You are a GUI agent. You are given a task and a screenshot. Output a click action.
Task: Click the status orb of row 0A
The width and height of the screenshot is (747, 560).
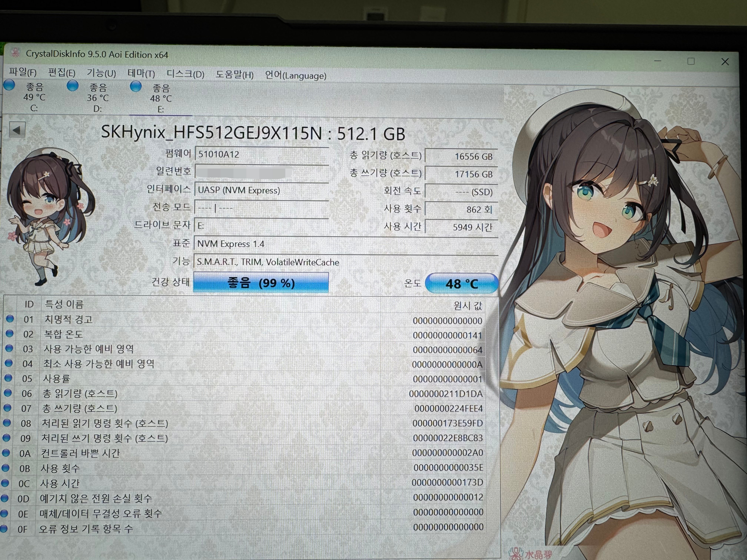pyautogui.click(x=6, y=453)
